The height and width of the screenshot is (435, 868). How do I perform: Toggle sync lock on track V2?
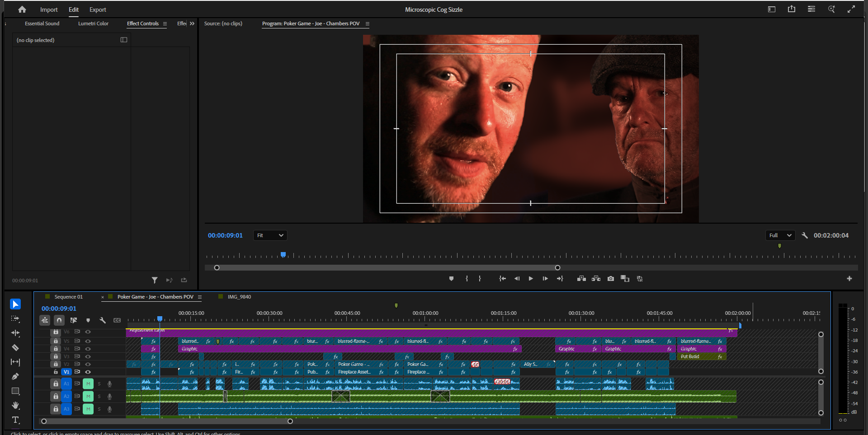tap(77, 364)
